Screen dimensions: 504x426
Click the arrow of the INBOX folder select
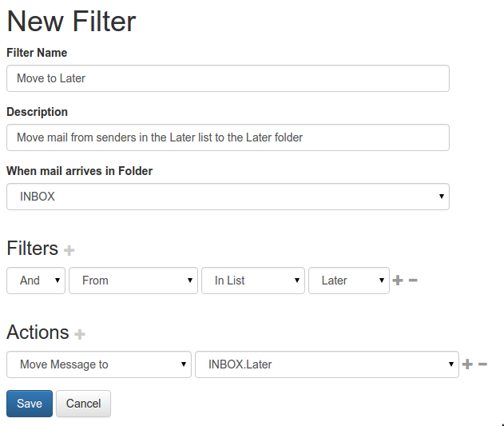[x=442, y=197]
